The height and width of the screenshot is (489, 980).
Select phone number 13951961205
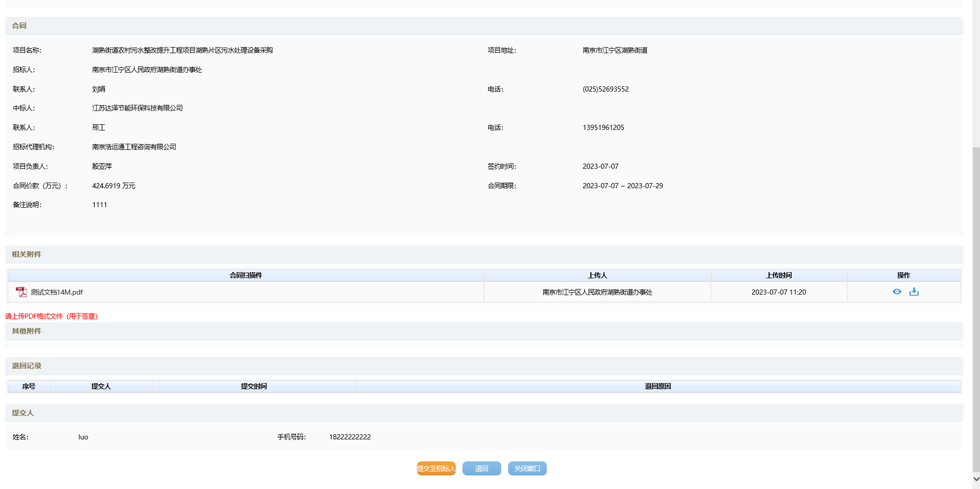pos(604,127)
